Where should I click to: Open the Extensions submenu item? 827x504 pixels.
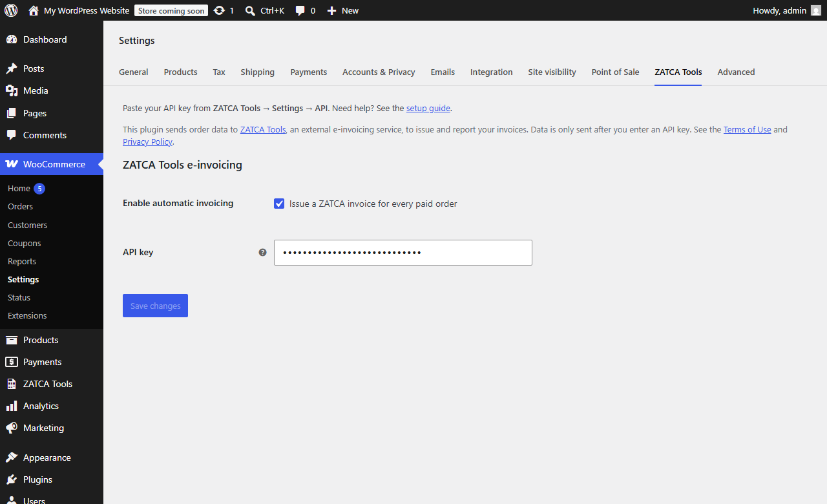click(27, 315)
